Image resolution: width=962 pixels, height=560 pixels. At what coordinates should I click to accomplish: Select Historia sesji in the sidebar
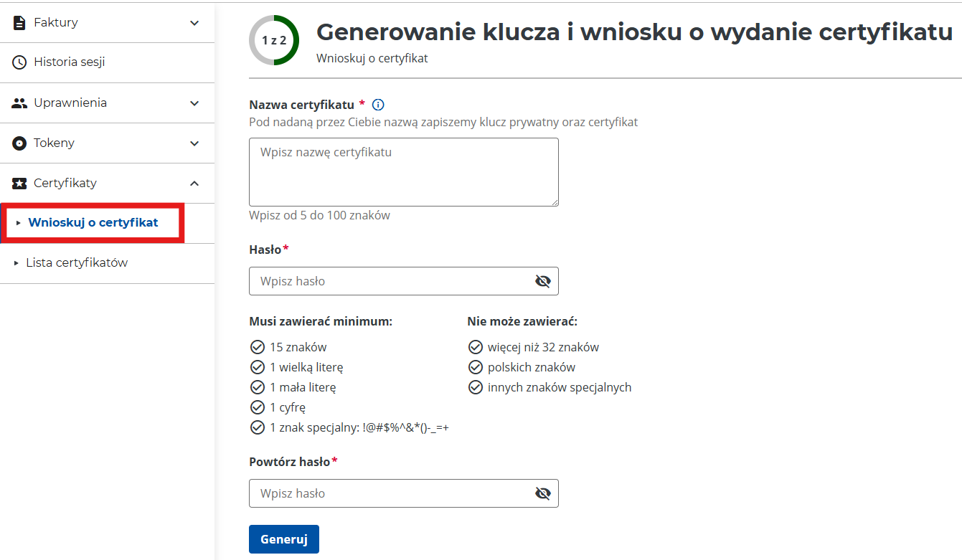tap(67, 62)
